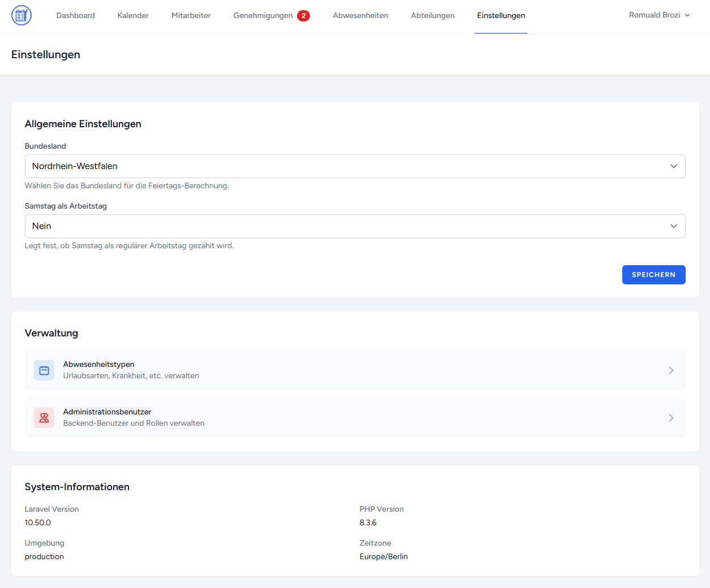
Task: Click the chevron arrow in Administrationsbenutzer row
Action: 671,418
